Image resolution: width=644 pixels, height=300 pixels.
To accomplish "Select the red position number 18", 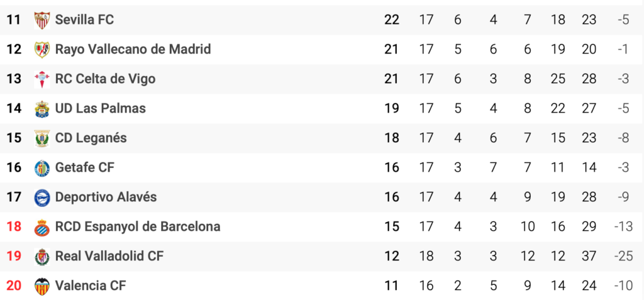I will (14, 226).
